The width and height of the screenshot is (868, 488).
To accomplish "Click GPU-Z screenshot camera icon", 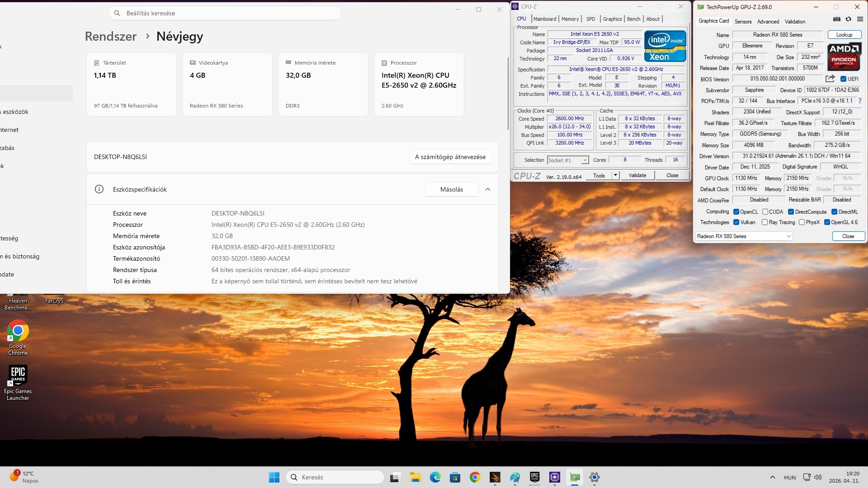I will pyautogui.click(x=837, y=19).
